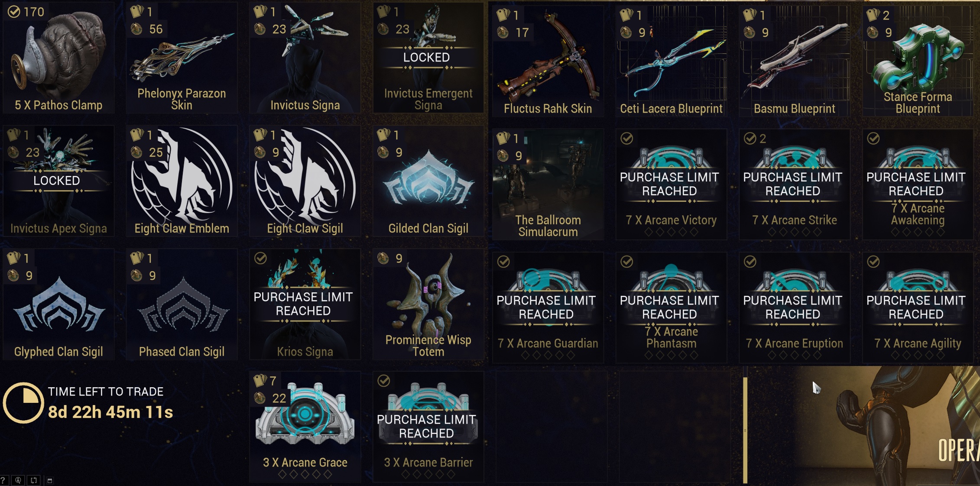Click the Arcane Victory purchased checkmark
This screenshot has width=980, height=486.
tap(627, 138)
